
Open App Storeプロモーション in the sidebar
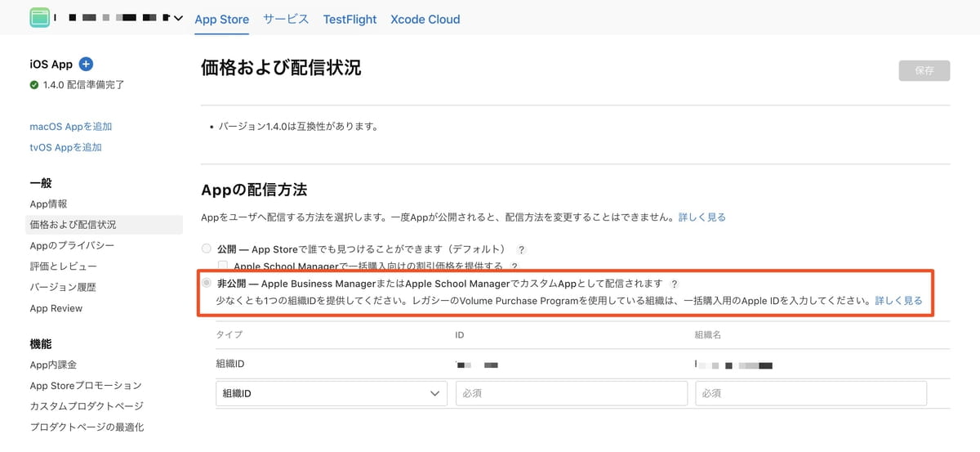pos(86,385)
